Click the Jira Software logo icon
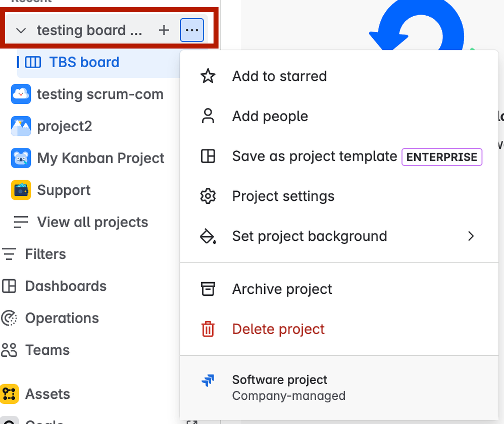Image resolution: width=504 pixels, height=424 pixels. tap(208, 380)
